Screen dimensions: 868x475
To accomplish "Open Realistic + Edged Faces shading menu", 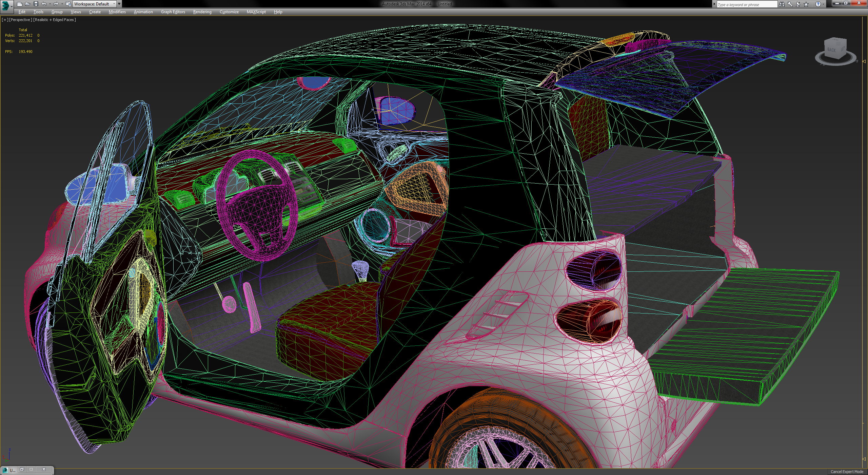I will coord(54,20).
